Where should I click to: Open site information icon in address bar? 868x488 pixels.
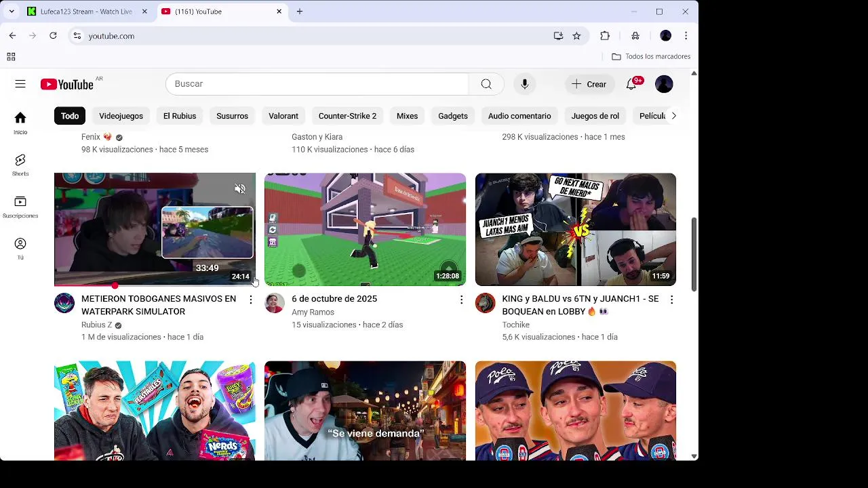[x=77, y=36]
